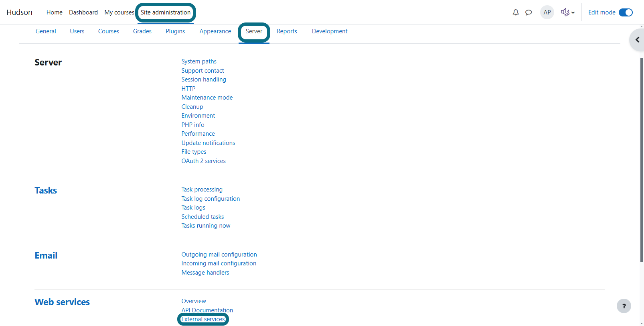The height and width of the screenshot is (326, 644).
Task: Open the Task processing link
Action: [202, 189]
